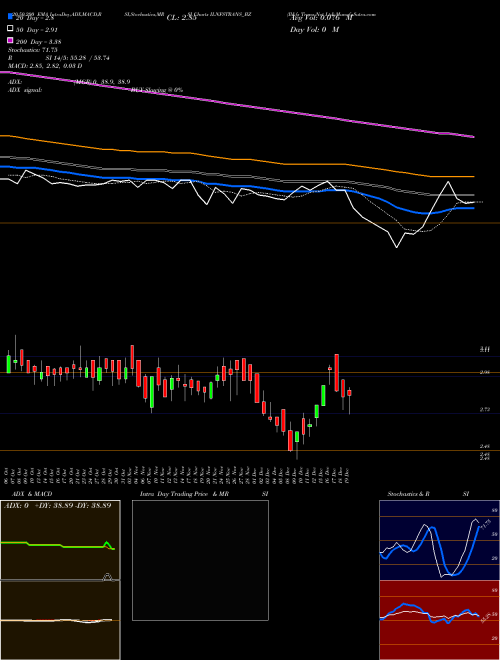Click the blue Stochastics oscillator panel

(x=439, y=540)
